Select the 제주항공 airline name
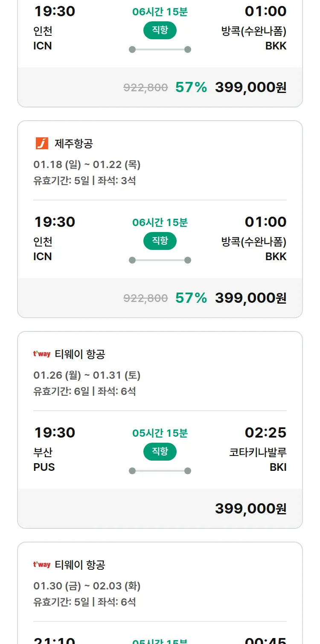Image resolution: width=320 pixels, height=644 pixels. [73, 144]
